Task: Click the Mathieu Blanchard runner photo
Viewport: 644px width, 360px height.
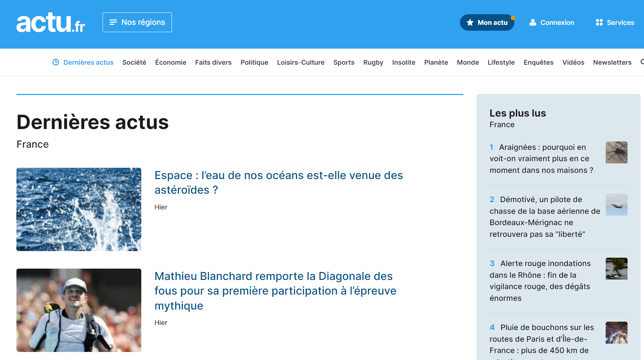Action: point(79,310)
